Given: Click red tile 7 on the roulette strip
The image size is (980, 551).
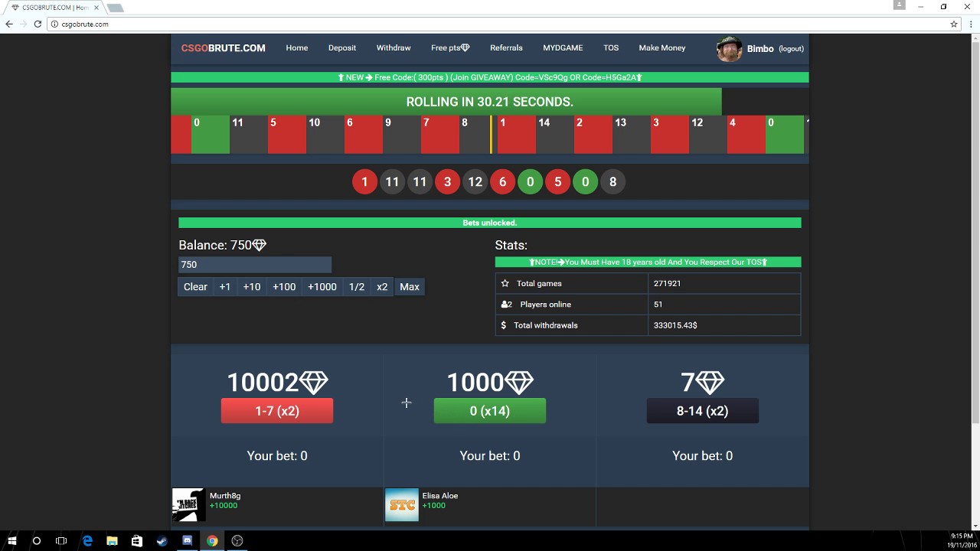Looking at the screenshot, I should point(440,135).
